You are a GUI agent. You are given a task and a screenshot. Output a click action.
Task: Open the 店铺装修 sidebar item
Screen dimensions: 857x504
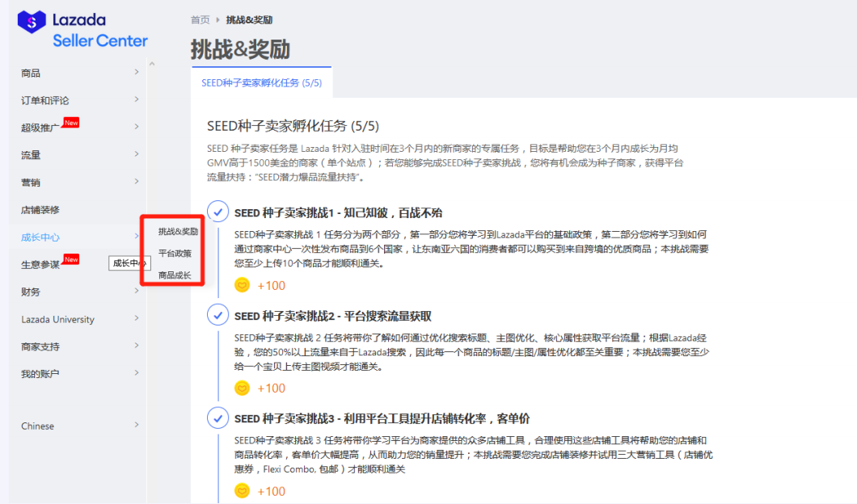coord(40,210)
